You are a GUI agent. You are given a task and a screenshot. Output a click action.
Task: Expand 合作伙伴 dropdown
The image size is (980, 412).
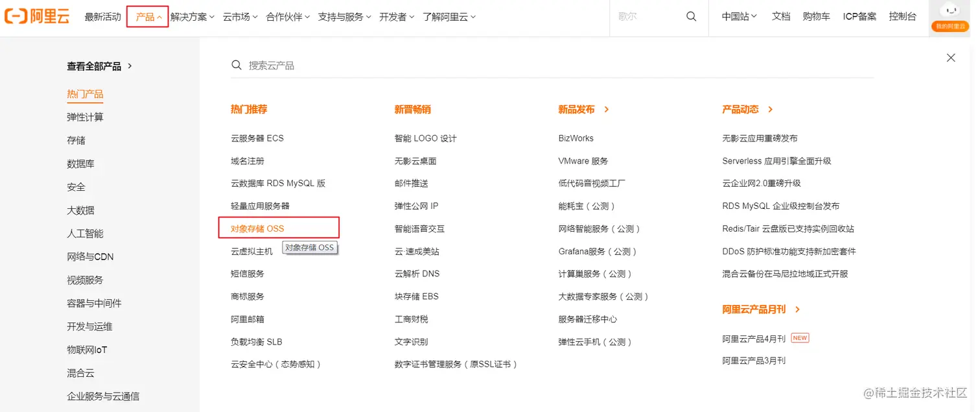288,17
